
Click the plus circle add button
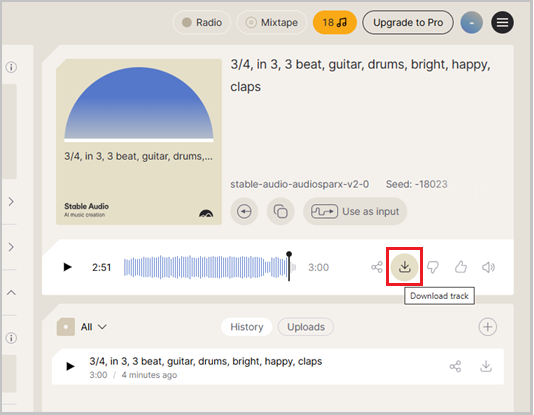tap(488, 327)
